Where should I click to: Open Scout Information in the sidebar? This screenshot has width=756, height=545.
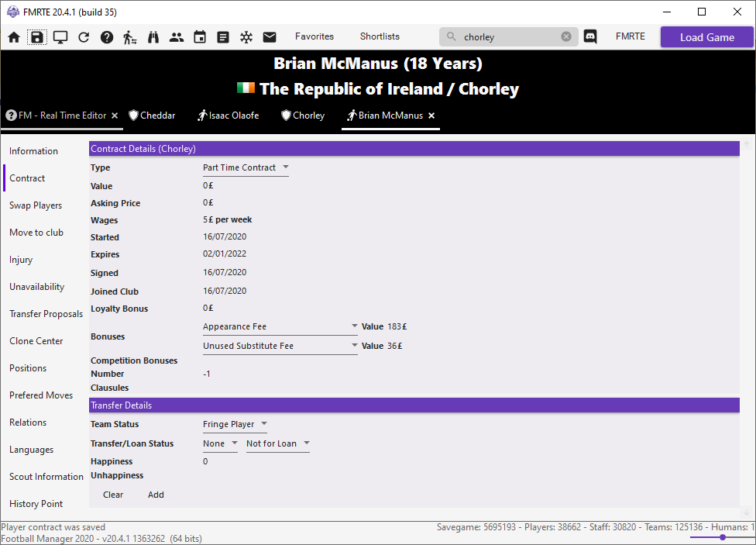(46, 477)
